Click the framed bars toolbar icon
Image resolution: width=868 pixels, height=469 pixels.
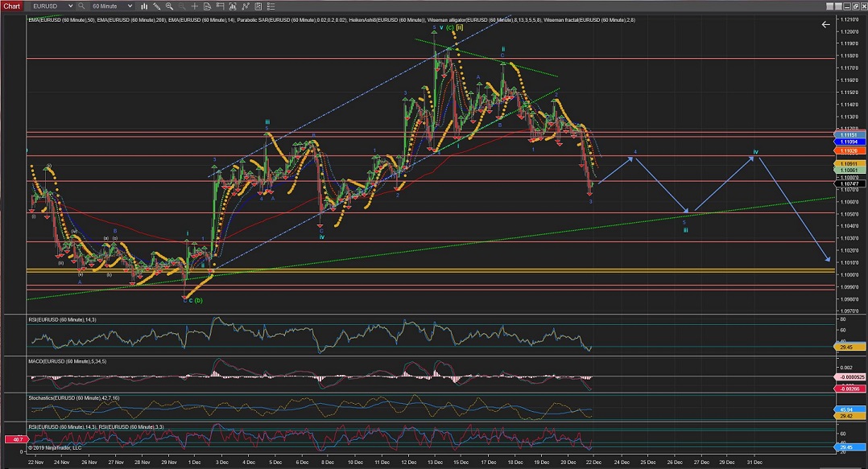(x=232, y=6)
